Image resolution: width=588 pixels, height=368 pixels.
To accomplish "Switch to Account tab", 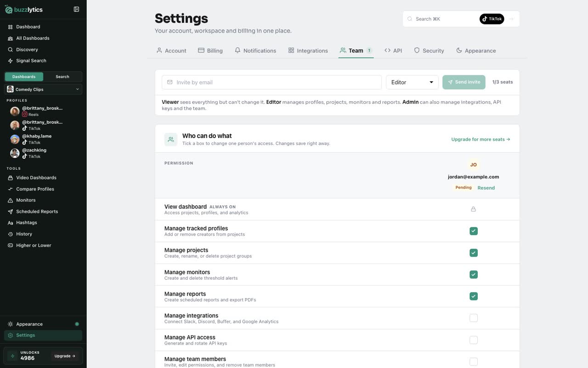I will [171, 51].
